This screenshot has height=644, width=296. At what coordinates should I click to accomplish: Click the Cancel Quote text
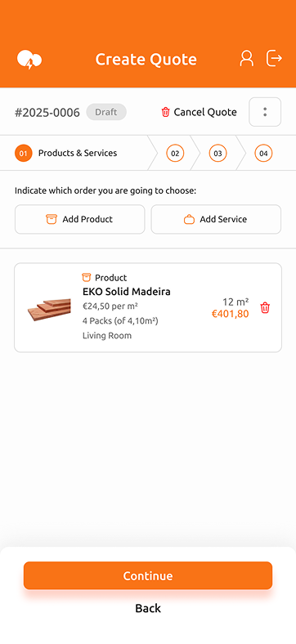(205, 112)
